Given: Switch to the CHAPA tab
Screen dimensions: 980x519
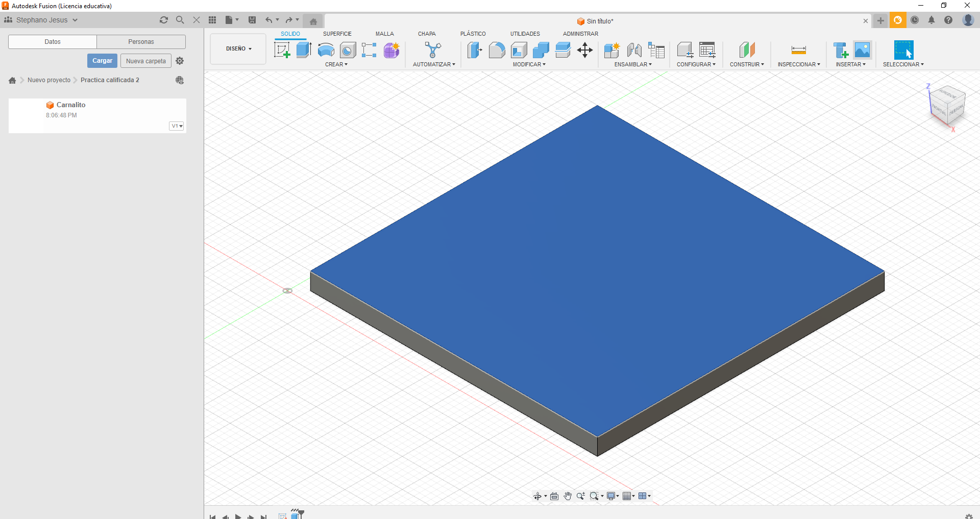Looking at the screenshot, I should pyautogui.click(x=427, y=34).
